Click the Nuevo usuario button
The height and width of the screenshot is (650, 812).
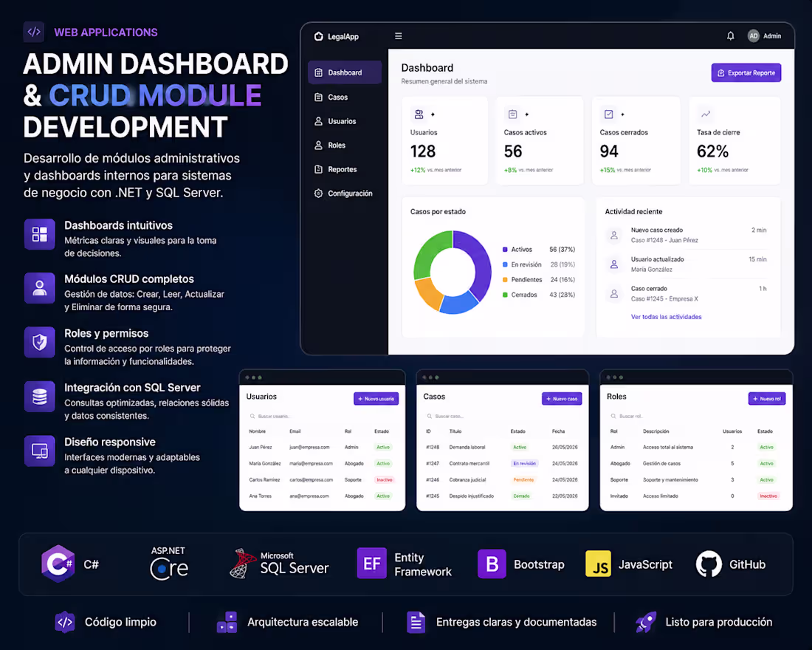point(376,399)
